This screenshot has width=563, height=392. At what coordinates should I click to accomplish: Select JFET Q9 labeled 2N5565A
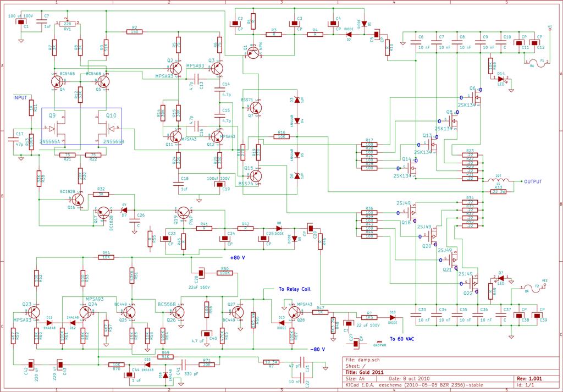pos(57,128)
